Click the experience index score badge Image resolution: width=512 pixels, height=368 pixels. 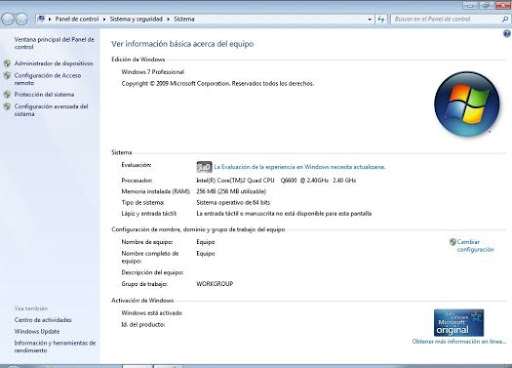(204, 167)
